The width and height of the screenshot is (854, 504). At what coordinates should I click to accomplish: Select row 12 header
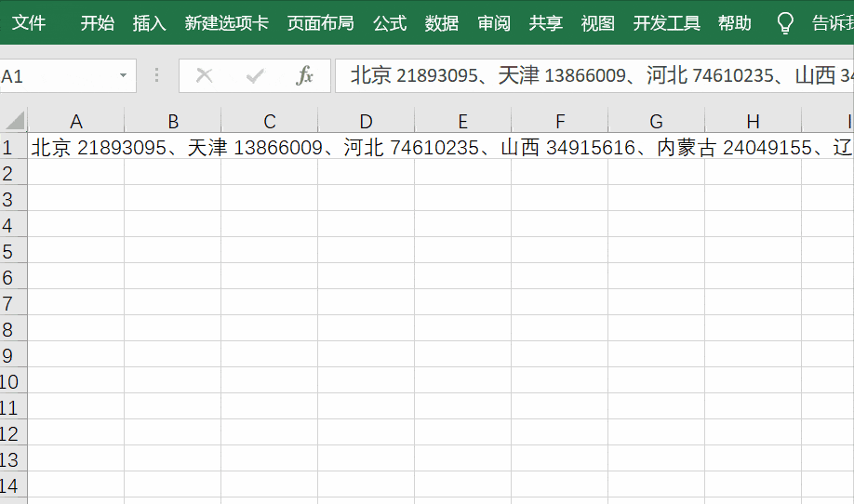pyautogui.click(x=13, y=433)
